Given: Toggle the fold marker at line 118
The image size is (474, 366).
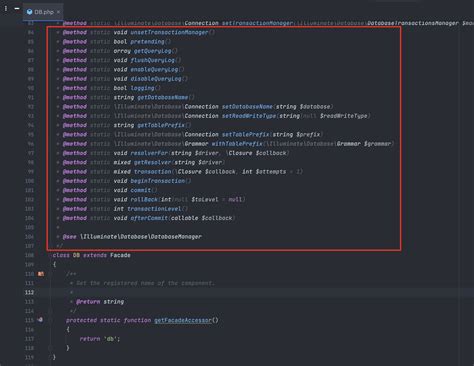Looking at the screenshot, I should tap(50, 348).
